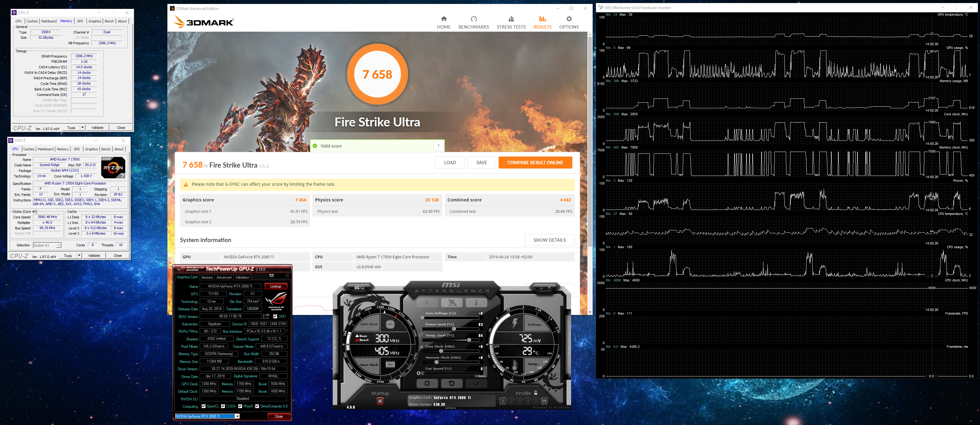Viewport: 980px width, 425px height.
Task: Toggle the Afterburner Windows Startup button
Action: coord(380,401)
